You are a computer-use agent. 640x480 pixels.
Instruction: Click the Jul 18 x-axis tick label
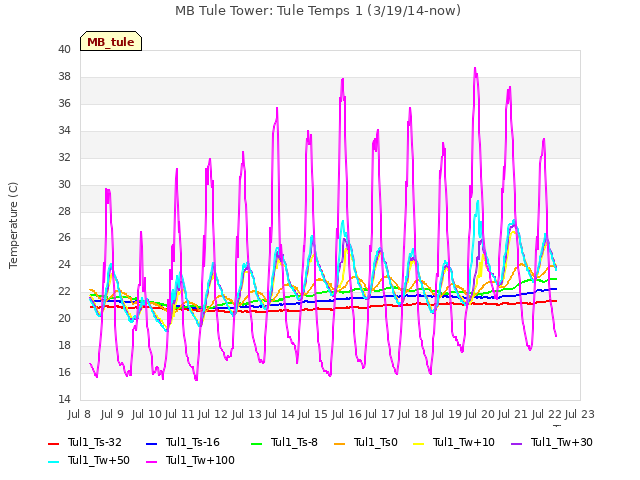pos(413,414)
